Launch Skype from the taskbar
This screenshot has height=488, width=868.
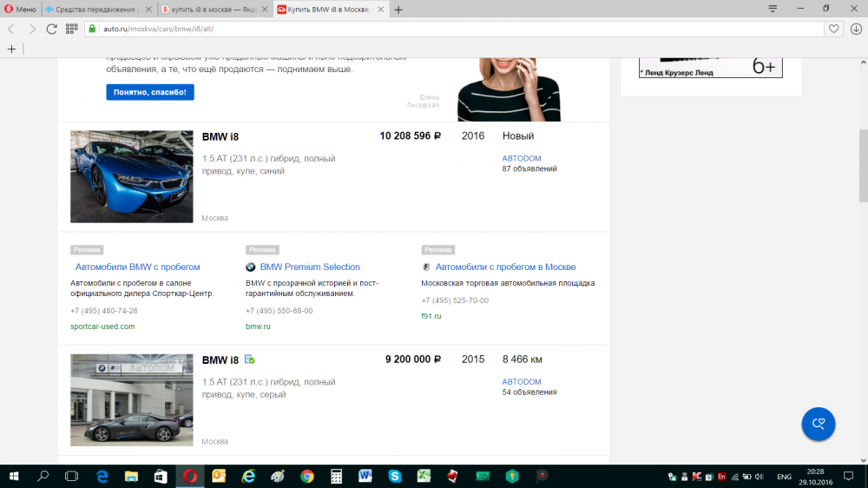395,476
